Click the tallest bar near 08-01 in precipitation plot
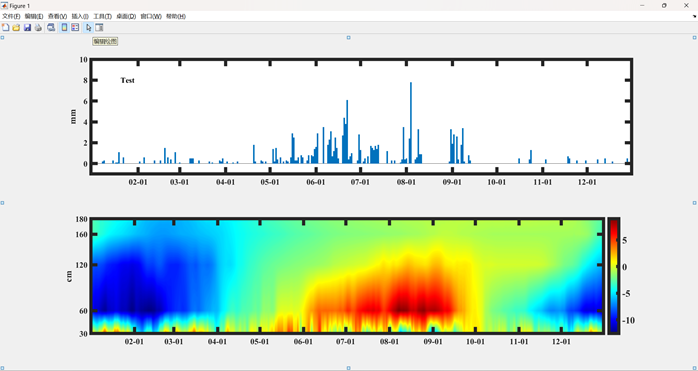The width and height of the screenshot is (698, 371). coord(411,123)
